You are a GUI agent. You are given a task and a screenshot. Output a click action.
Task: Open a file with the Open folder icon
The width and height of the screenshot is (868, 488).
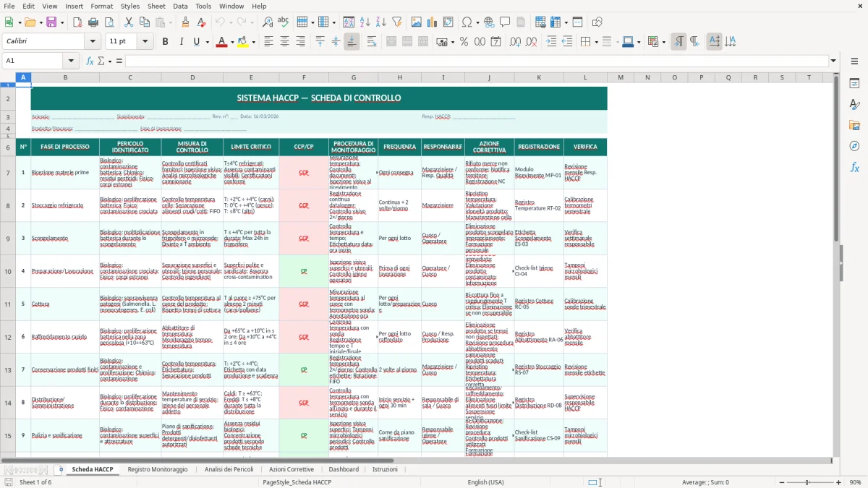[31, 22]
